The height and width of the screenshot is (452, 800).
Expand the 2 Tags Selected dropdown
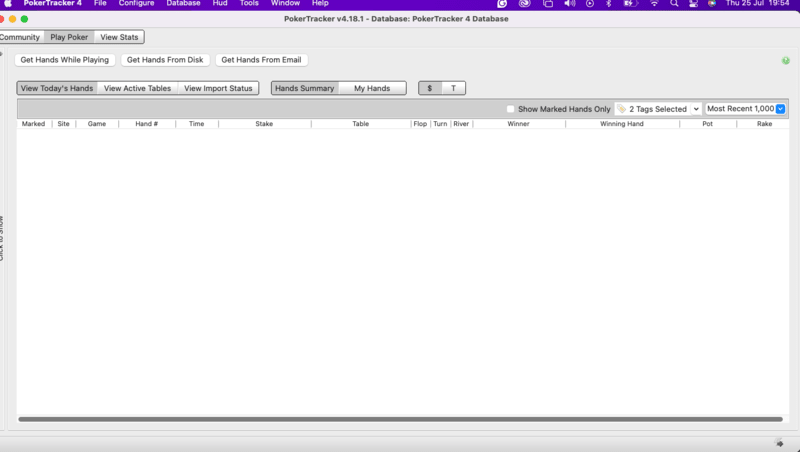(x=658, y=109)
